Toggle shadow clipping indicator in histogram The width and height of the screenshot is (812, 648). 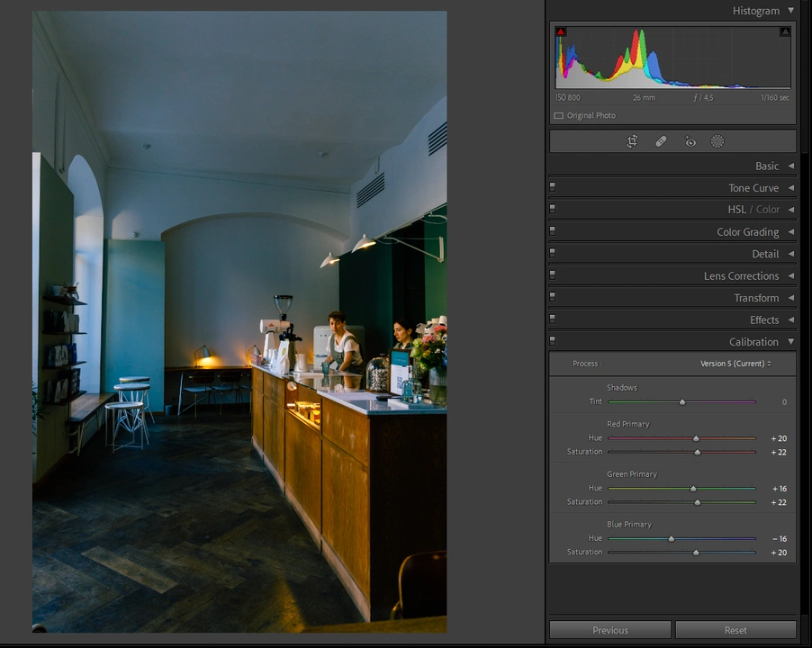point(560,31)
